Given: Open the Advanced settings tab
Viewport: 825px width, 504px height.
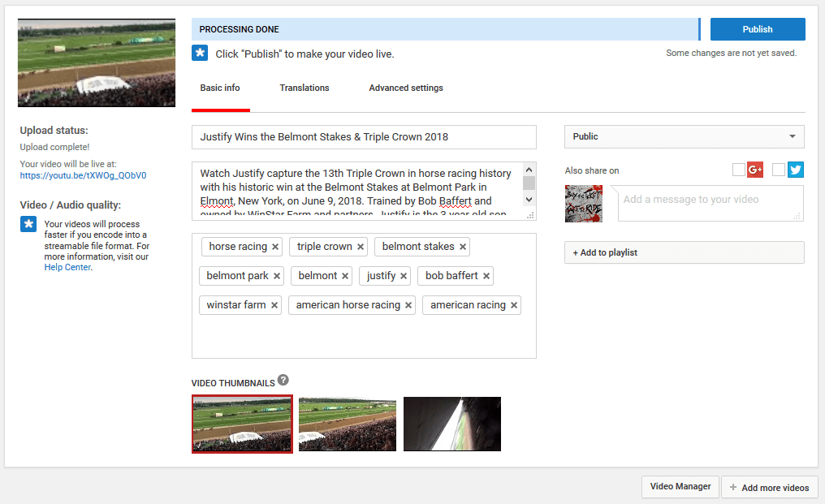Looking at the screenshot, I should click(406, 88).
